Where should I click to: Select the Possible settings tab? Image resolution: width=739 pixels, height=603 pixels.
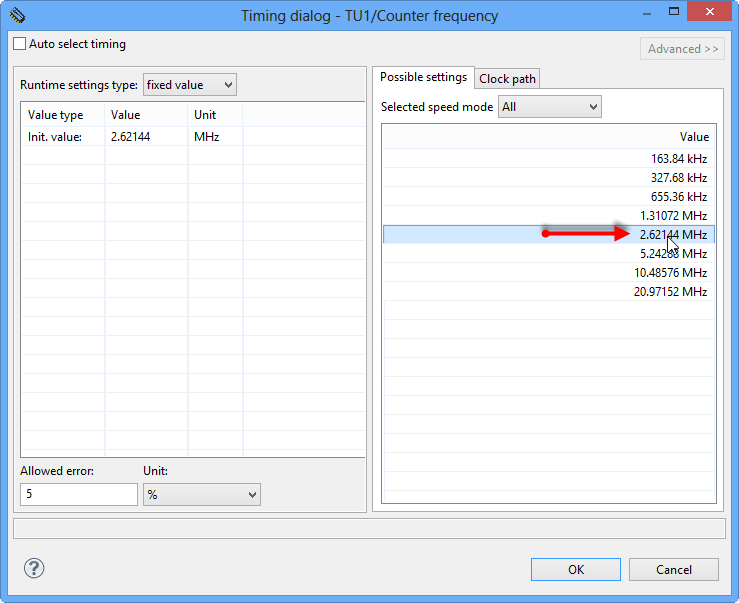coord(423,78)
